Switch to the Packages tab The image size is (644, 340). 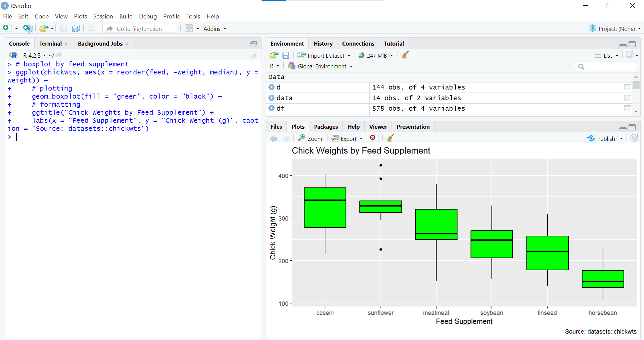[x=326, y=127]
